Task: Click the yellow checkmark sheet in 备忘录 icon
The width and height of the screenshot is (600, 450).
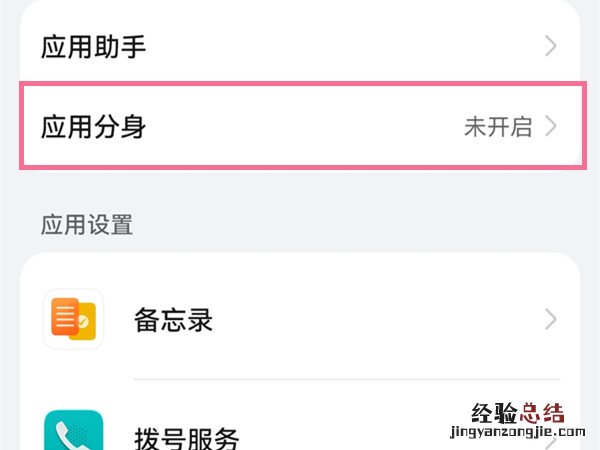Action: tap(84, 324)
